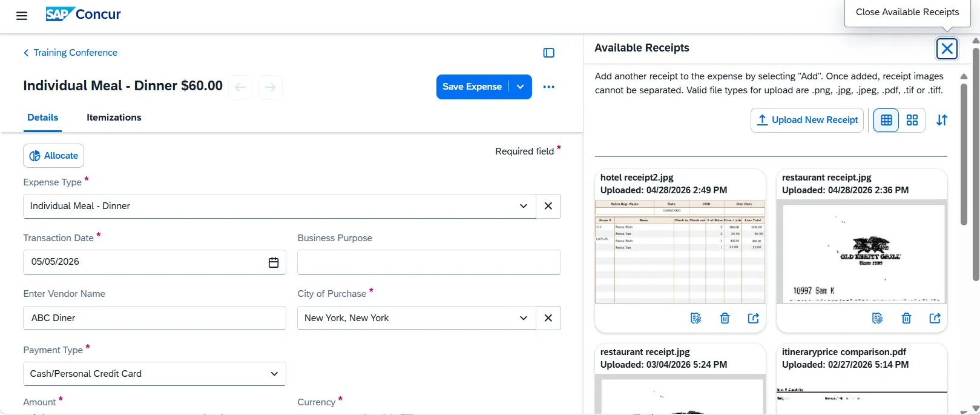Open 04/28/2026 restaurant receipt.jpg thumbnail
The width and height of the screenshot is (980, 415).
pos(862,251)
